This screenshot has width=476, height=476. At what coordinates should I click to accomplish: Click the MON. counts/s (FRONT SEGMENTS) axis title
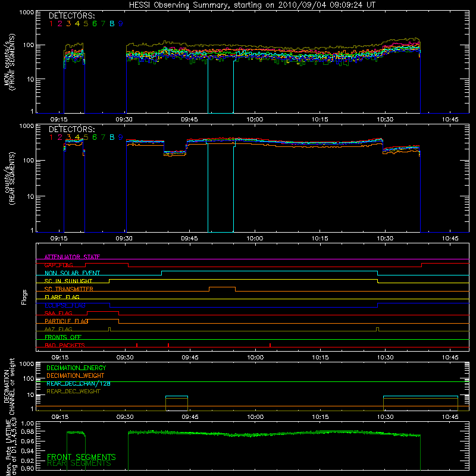click(x=9, y=62)
